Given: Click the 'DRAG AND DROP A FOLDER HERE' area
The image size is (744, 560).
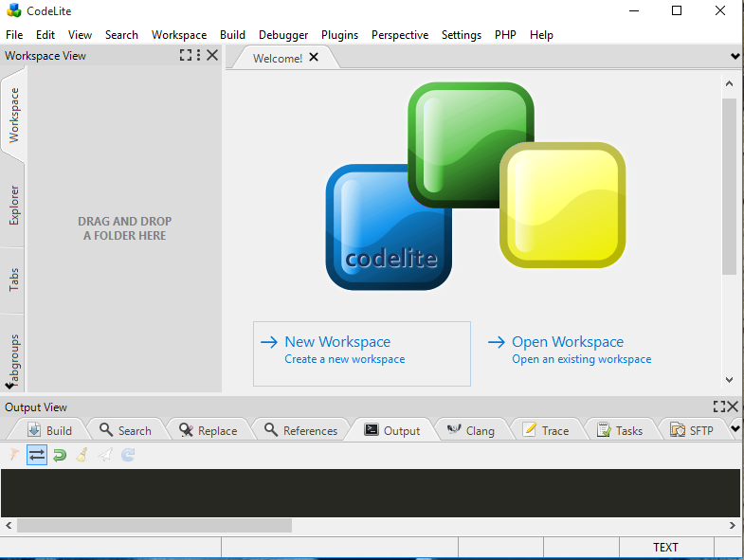Looking at the screenshot, I should [x=125, y=228].
